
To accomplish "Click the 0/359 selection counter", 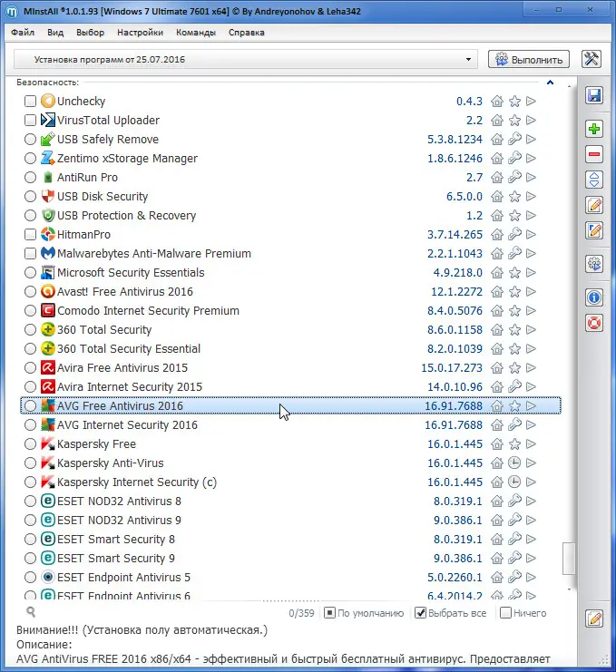I will click(x=301, y=613).
